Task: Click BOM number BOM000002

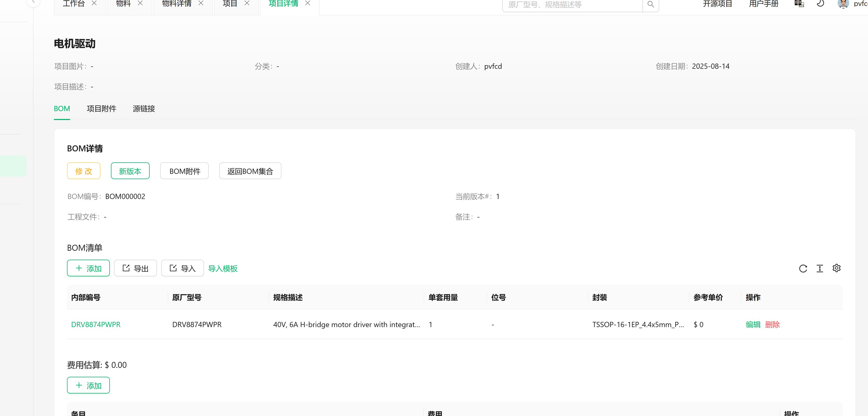Action: coord(125,197)
